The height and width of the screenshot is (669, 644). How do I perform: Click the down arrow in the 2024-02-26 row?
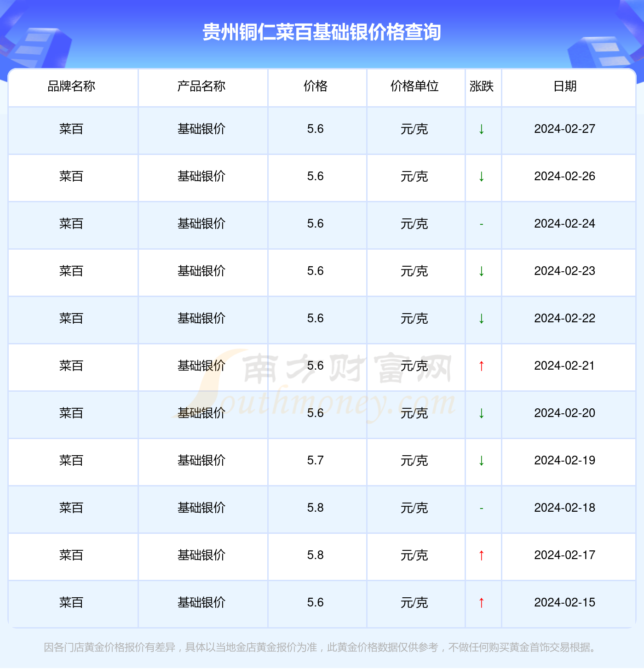482,177
